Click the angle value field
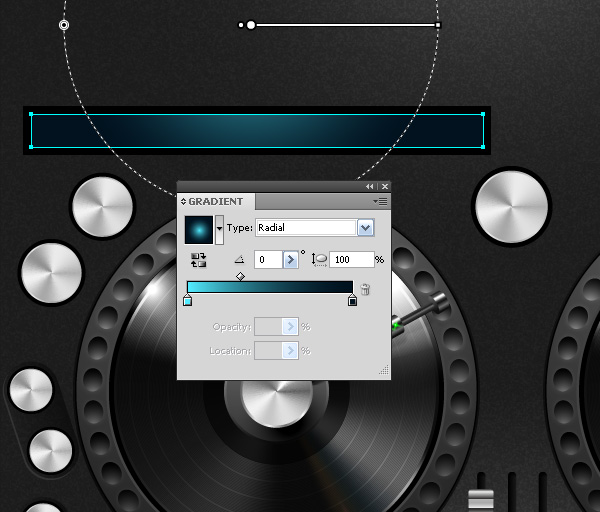 [269, 260]
